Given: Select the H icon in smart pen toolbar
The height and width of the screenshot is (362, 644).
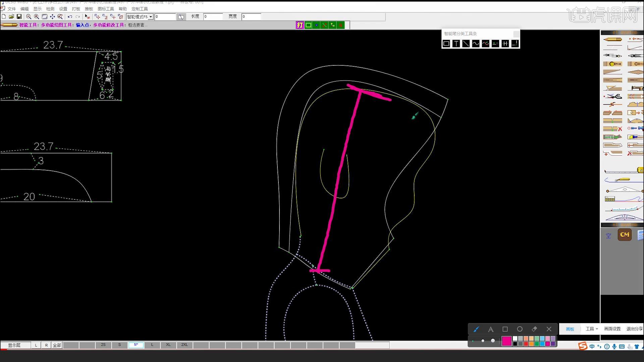Looking at the screenshot, I should point(505,44).
